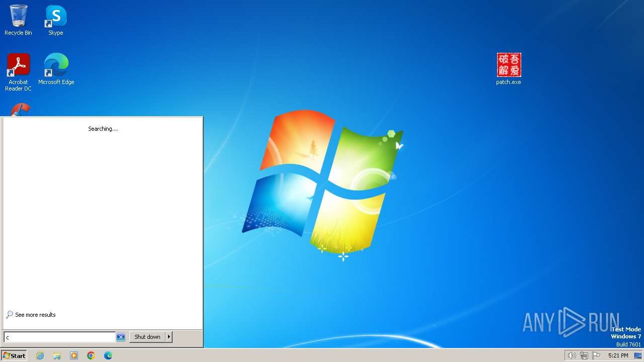The image size is (644, 362).
Task: Click the Start button
Action: tap(14, 355)
